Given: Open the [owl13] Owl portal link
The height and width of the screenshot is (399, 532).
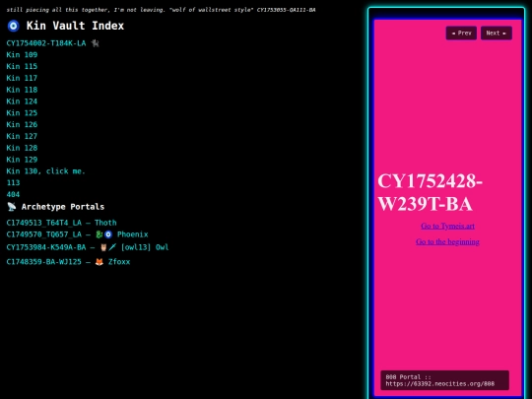Looking at the screenshot, I should (x=88, y=247).
